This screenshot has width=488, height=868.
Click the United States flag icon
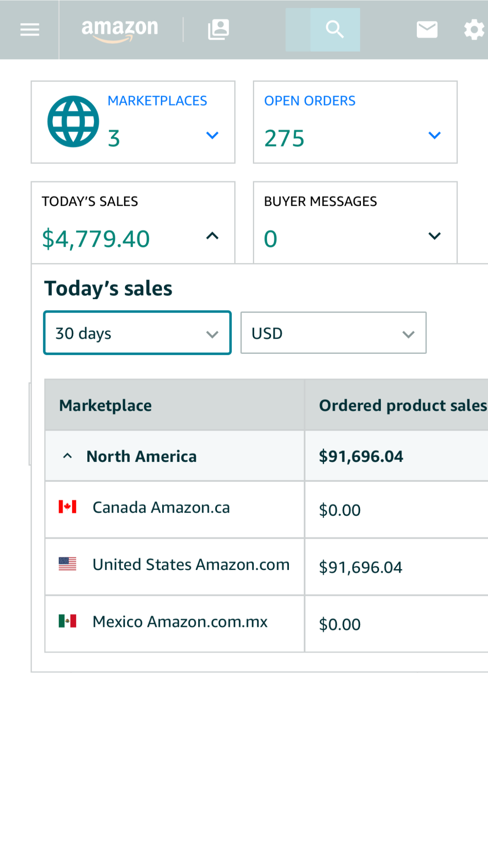tap(67, 564)
